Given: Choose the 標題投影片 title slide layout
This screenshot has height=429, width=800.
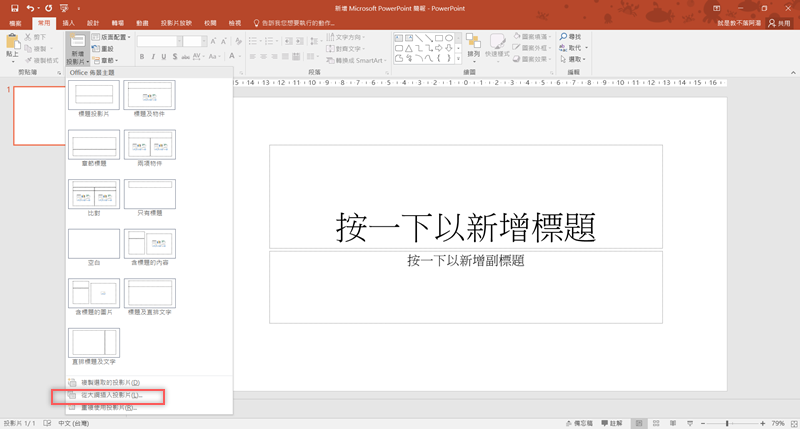Looking at the screenshot, I should (94, 96).
